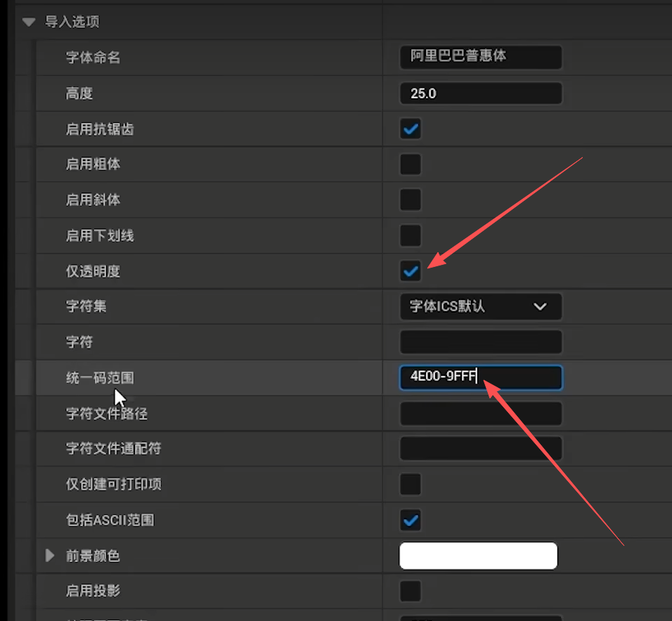
Task: Enable the 启用斜体 checkbox
Action: tap(411, 200)
